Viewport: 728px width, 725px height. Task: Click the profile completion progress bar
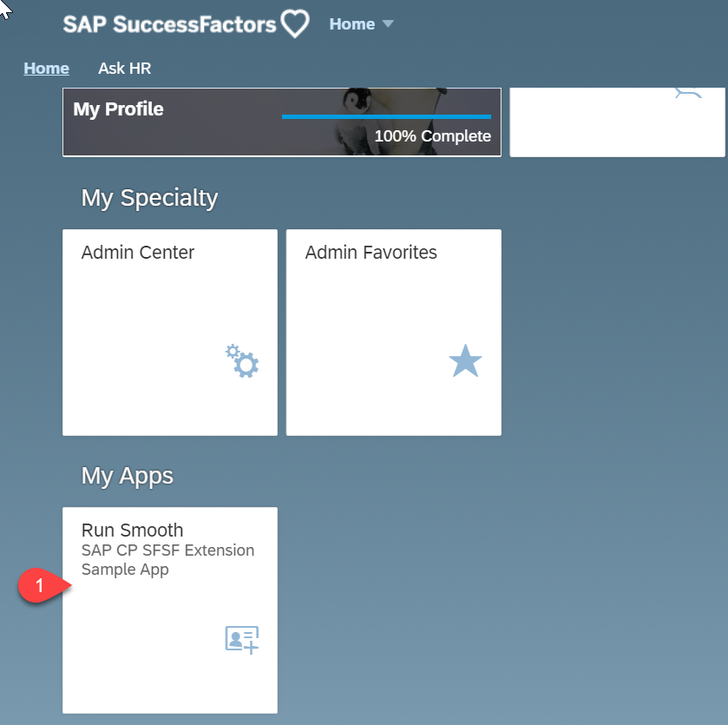386,116
